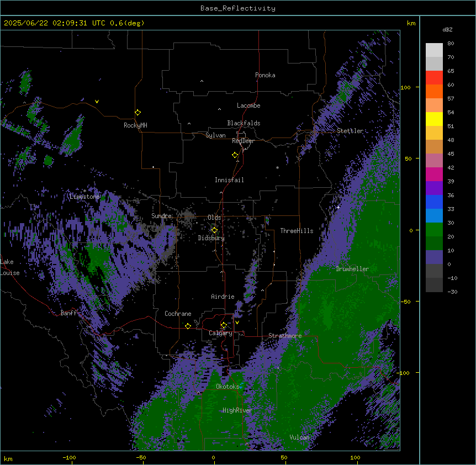Click the Base_Reflectivity title
Image resolution: width=476 pixels, height=465 pixels.
(x=238, y=8)
